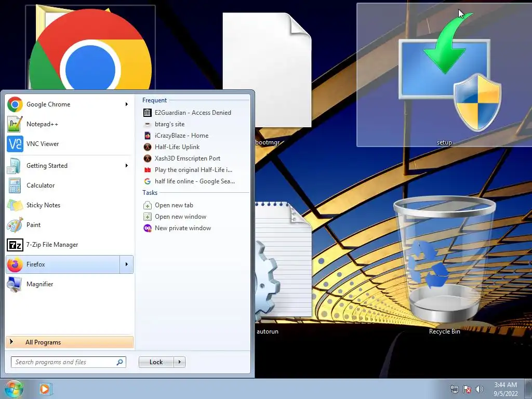This screenshot has height=399, width=532.
Task: Open 7-Zip File Manager icon
Action: [x=15, y=245]
